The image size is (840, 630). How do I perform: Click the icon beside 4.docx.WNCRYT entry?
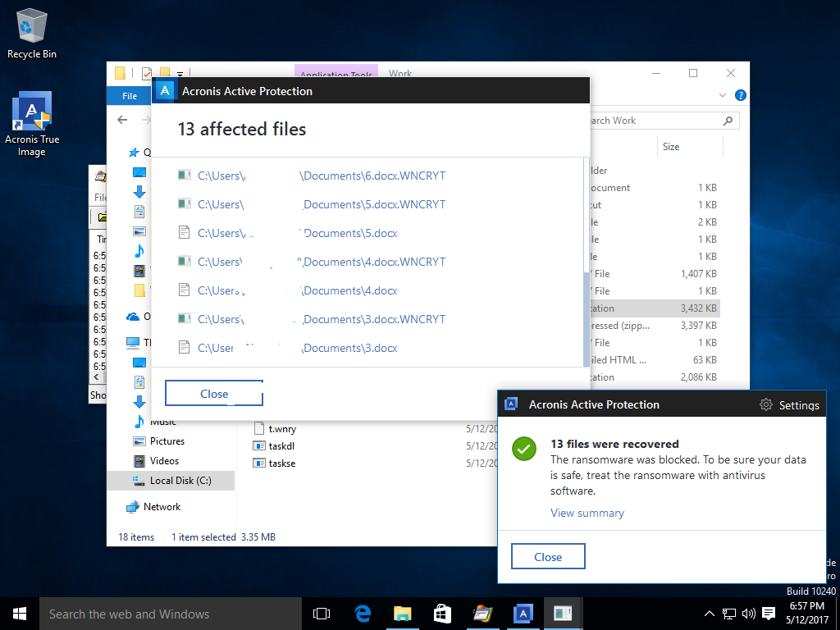[185, 262]
